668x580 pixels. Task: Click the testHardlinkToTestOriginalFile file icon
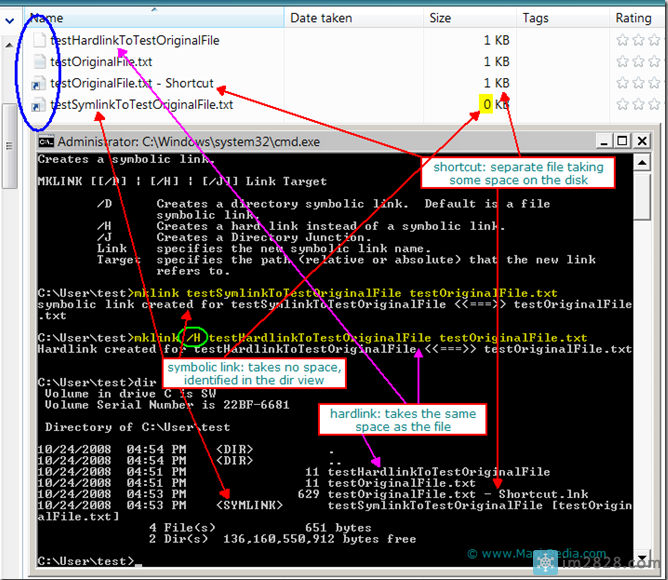[38, 41]
